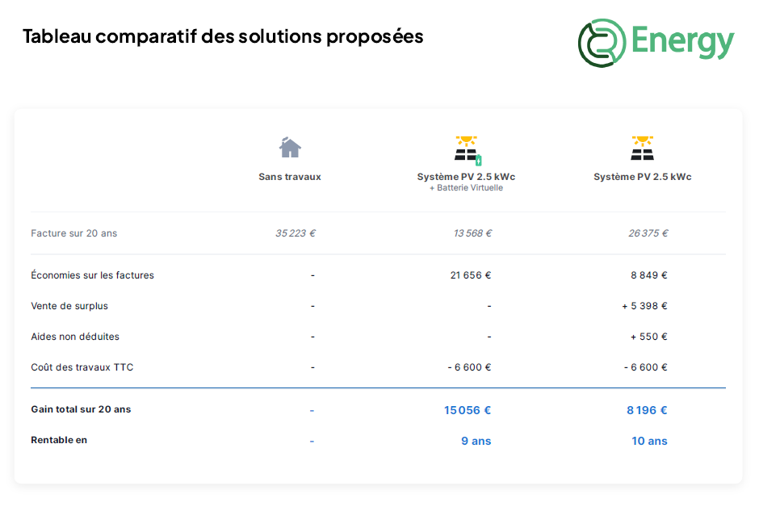This screenshot has width=759, height=532.
Task: Click '- 6 600 €' in the last column
Action: coord(646,367)
